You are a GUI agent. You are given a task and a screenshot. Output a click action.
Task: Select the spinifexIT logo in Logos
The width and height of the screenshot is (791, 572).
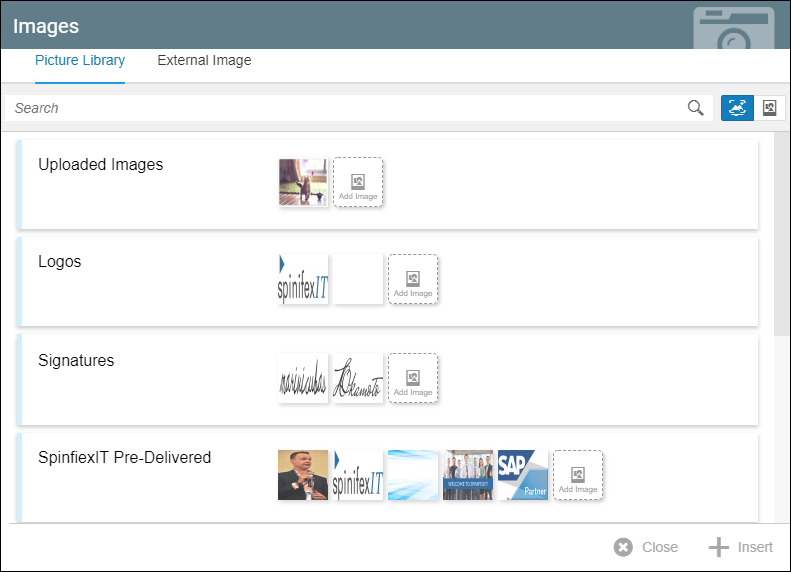303,279
